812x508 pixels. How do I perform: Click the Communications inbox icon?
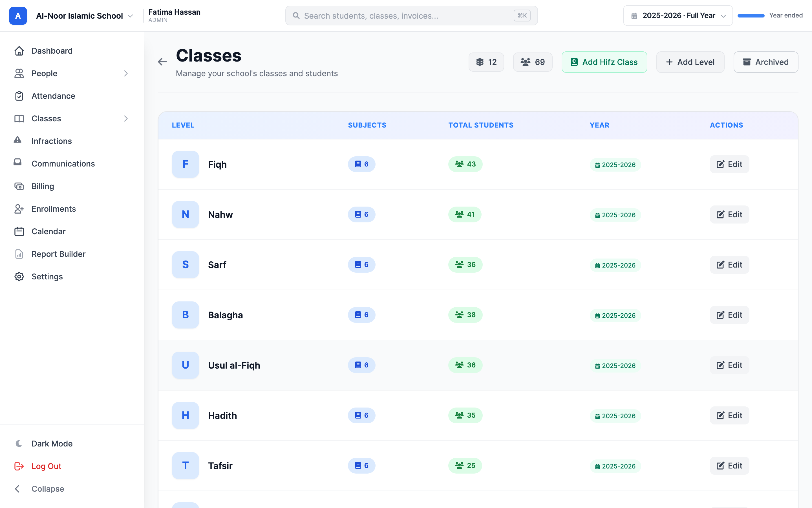pos(17,162)
